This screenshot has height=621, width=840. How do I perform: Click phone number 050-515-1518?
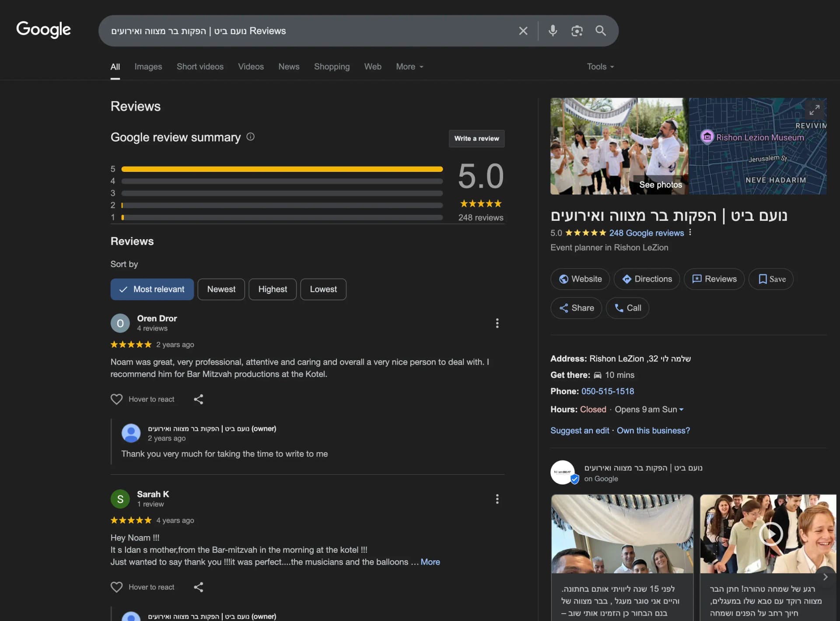click(x=607, y=391)
